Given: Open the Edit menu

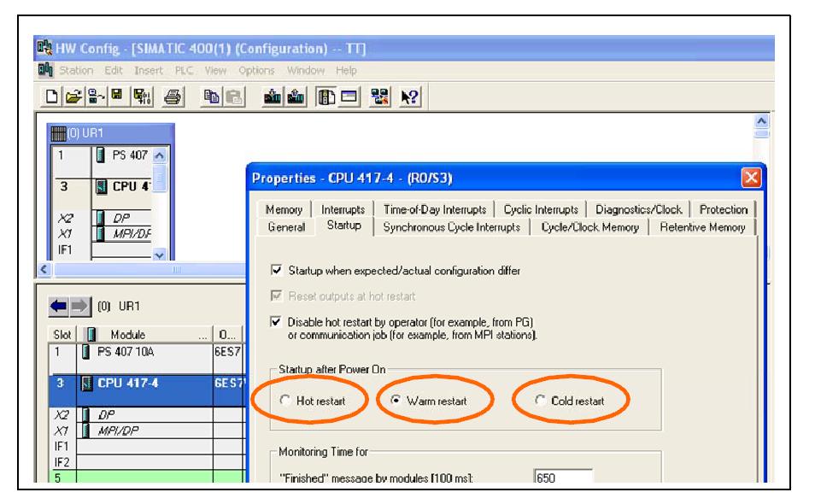Looking at the screenshot, I should point(113,70).
